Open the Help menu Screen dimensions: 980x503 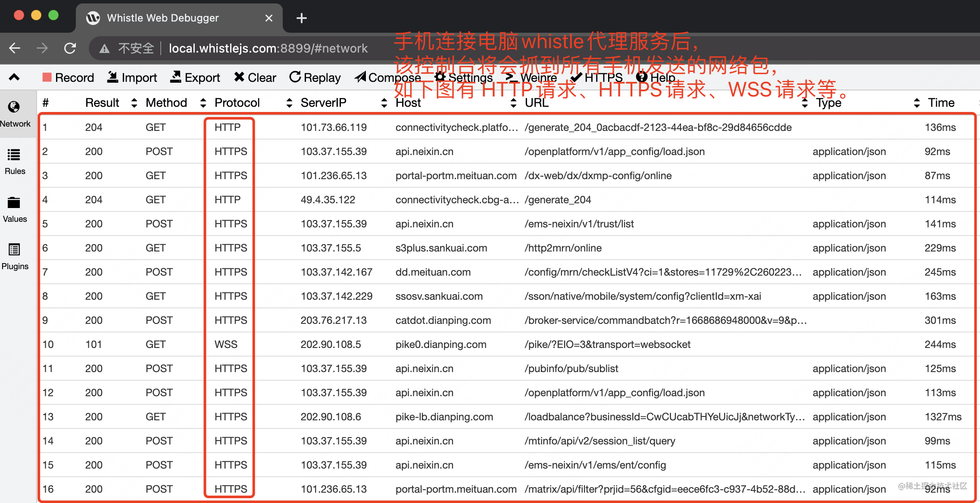655,78
